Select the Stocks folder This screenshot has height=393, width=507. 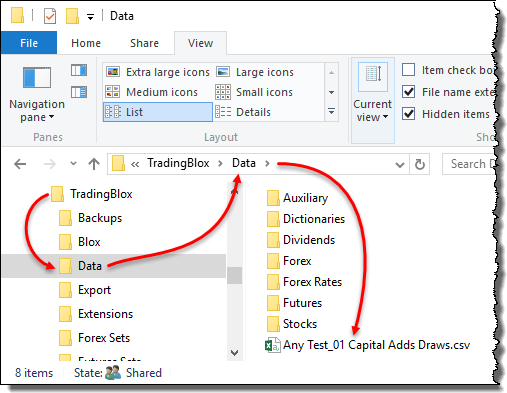292,324
